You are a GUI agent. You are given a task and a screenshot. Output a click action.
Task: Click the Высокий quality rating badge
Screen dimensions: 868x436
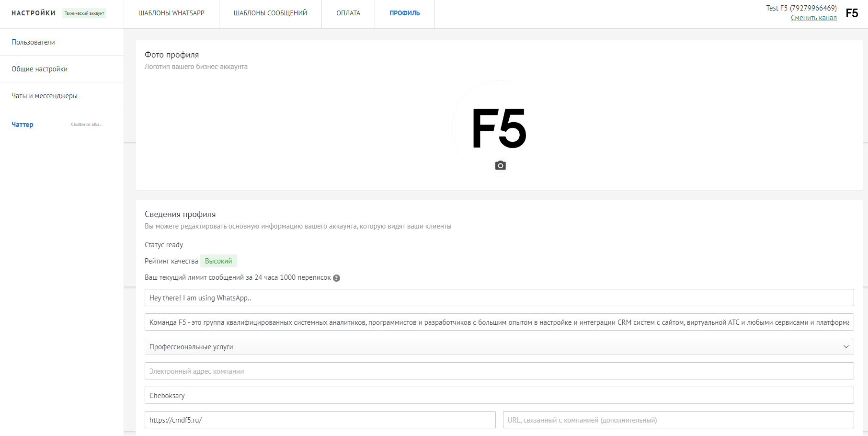coord(218,261)
